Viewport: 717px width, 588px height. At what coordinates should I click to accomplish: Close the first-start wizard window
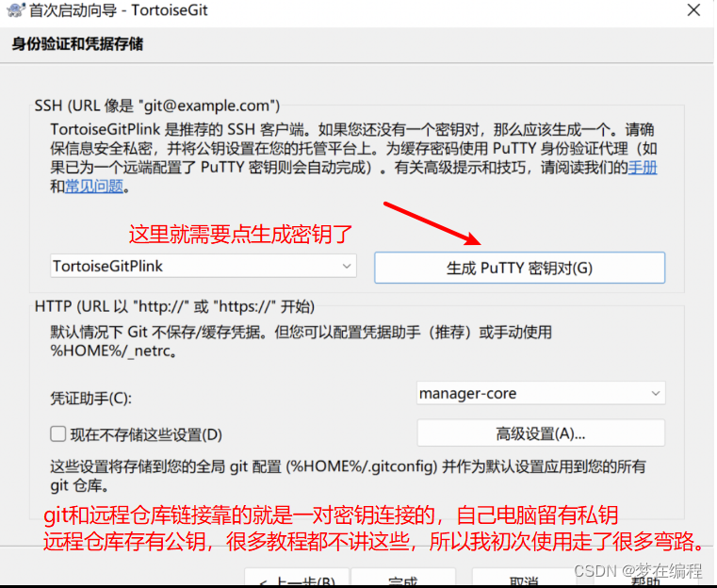(x=693, y=10)
